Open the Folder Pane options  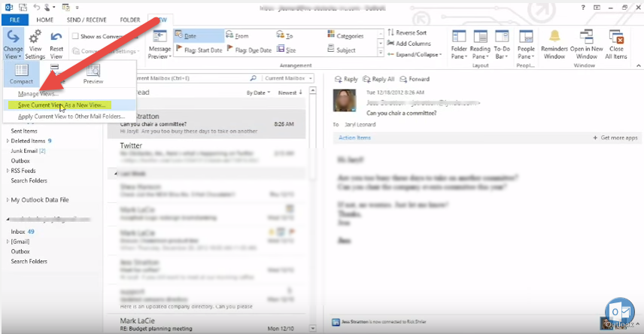coord(459,44)
